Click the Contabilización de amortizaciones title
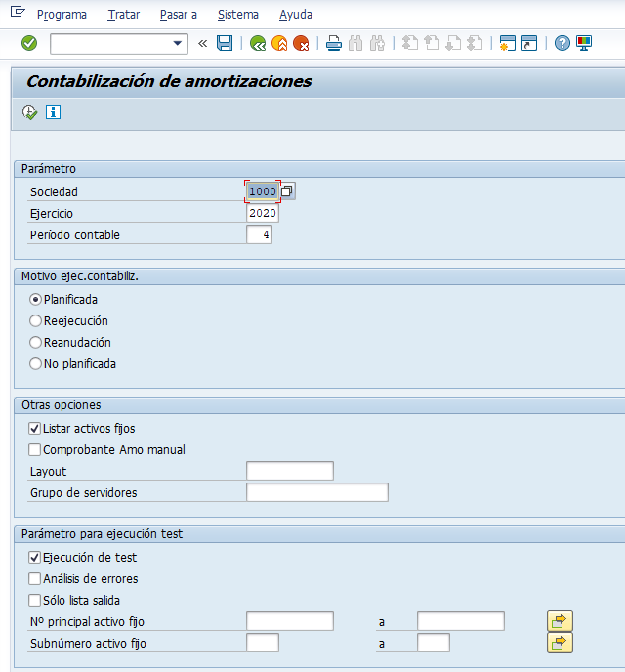Screen dimensions: 625x672 [x=170, y=81]
